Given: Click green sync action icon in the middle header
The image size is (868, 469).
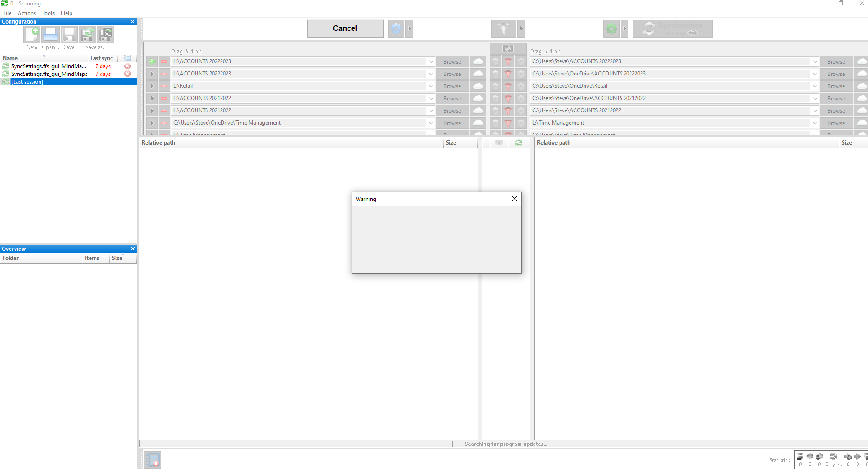Looking at the screenshot, I should tap(519, 143).
